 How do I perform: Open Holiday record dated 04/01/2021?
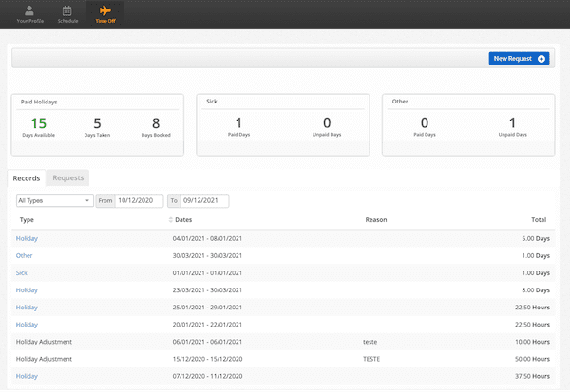click(27, 238)
